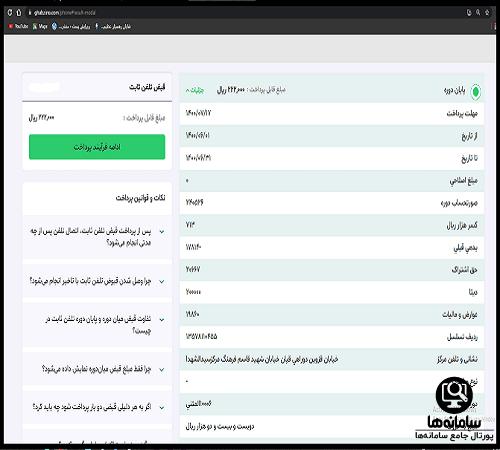Viewport: 500px width, 450px height.
Task: Click the نکات و قوانین پرداخت heading
Action: point(140,198)
